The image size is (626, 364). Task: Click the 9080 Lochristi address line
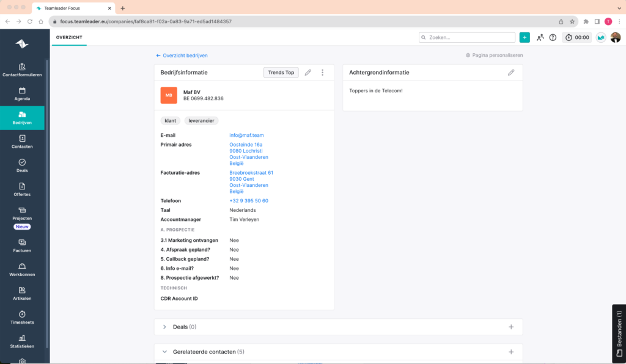(246, 151)
